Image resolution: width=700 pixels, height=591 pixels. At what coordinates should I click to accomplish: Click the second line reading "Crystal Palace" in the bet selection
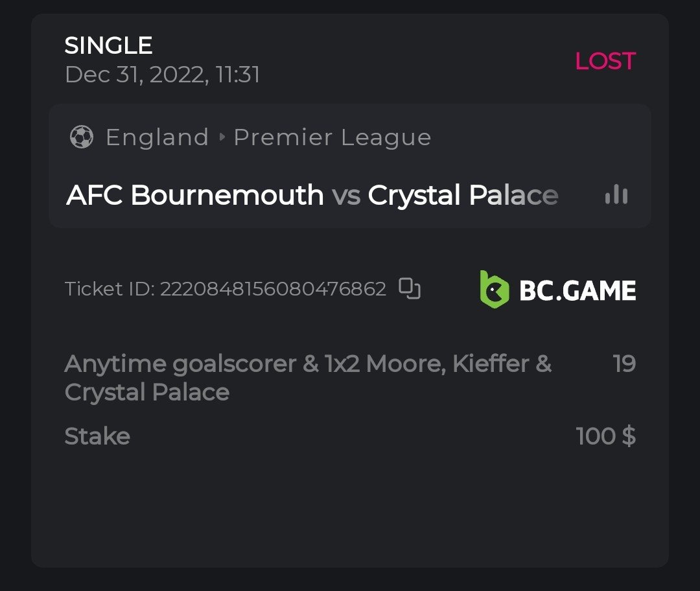147,393
